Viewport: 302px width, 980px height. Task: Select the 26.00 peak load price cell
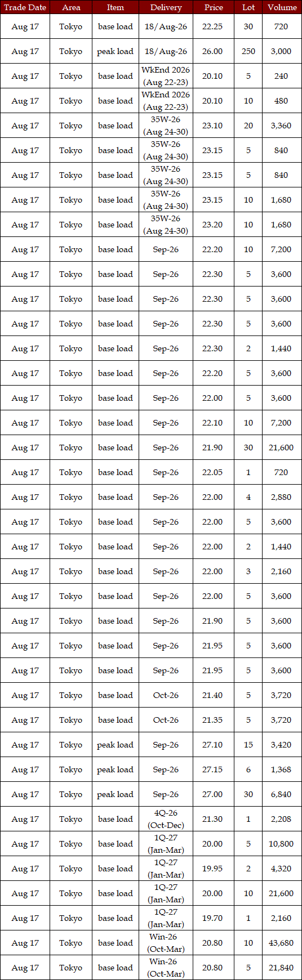214,51
